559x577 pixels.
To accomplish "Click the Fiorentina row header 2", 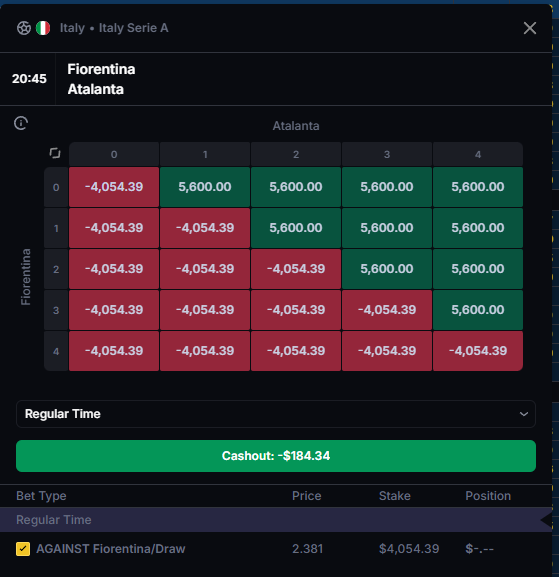I will point(56,269).
